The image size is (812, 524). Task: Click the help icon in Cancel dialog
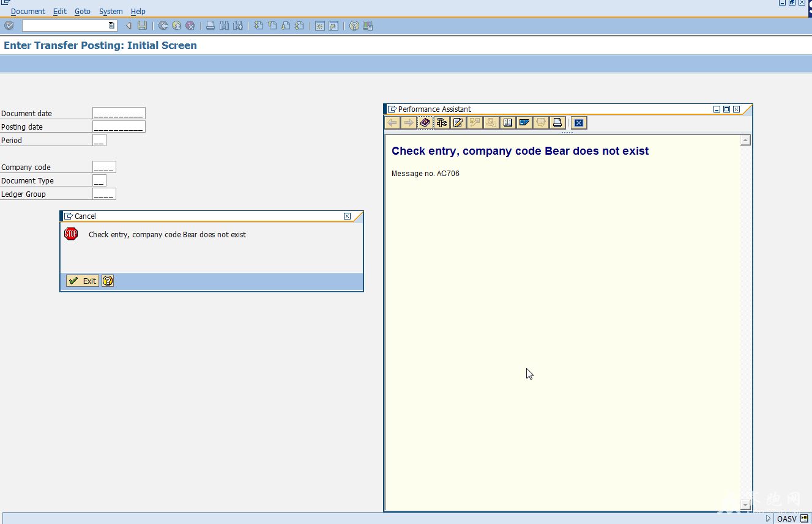108,281
